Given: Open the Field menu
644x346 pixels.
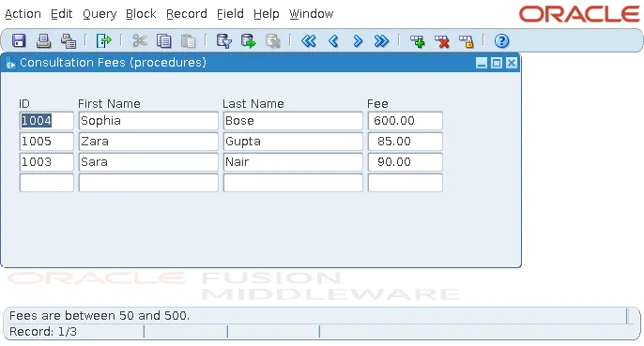Looking at the screenshot, I should click(230, 14).
